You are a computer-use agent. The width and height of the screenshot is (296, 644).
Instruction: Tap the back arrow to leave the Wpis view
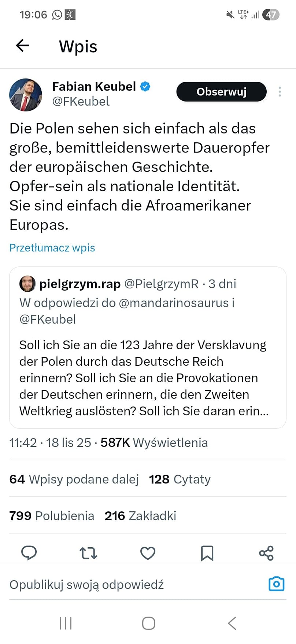[22, 45]
